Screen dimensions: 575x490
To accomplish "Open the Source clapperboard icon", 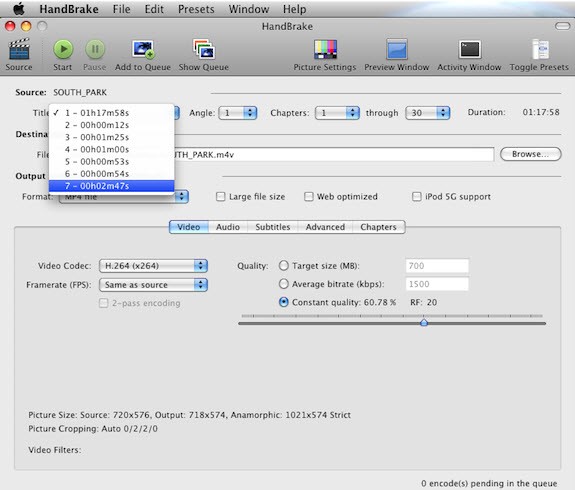I will click(19, 49).
